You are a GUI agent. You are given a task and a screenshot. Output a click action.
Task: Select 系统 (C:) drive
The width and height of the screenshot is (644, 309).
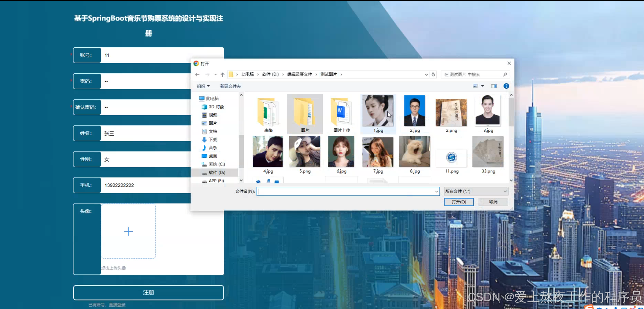tap(213, 164)
